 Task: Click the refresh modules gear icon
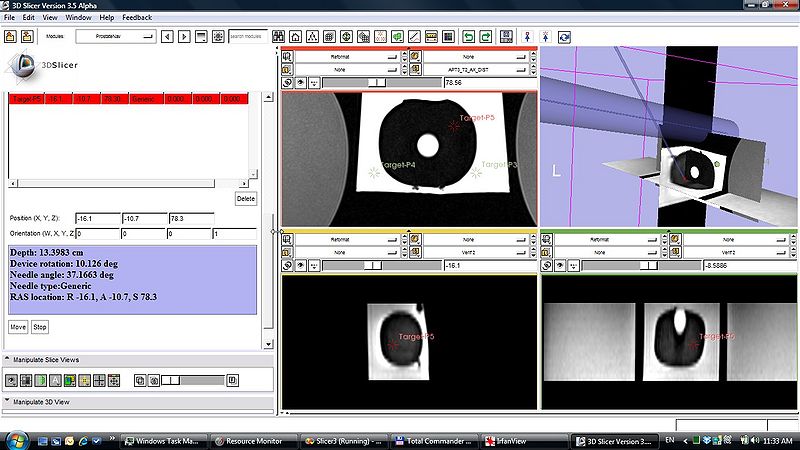[x=218, y=37]
